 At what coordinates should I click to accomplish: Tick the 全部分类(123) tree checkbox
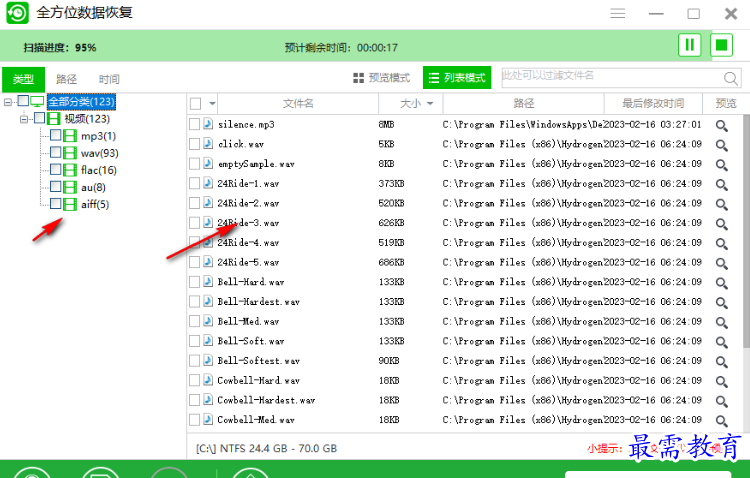[23, 100]
